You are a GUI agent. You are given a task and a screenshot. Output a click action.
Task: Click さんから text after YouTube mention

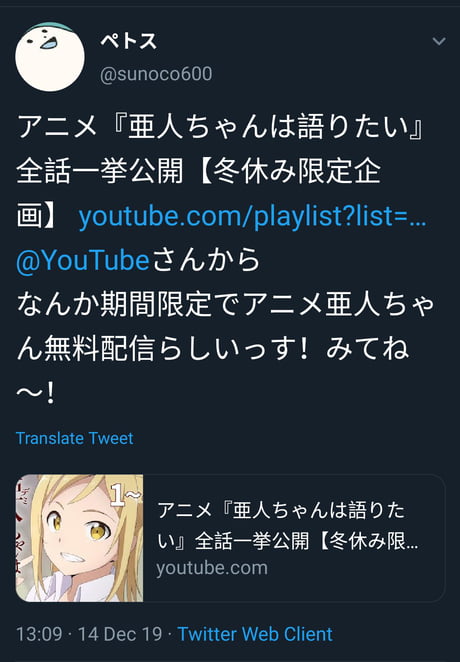pos(206,260)
